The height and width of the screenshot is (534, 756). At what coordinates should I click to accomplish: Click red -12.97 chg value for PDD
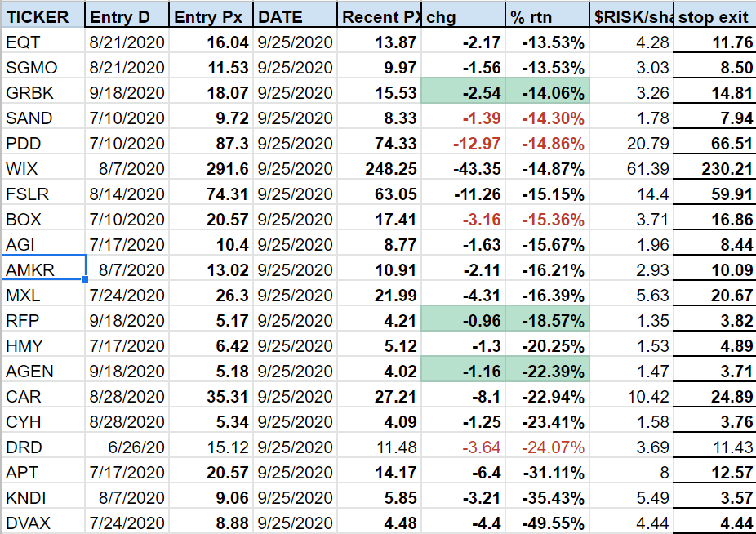coord(463,143)
